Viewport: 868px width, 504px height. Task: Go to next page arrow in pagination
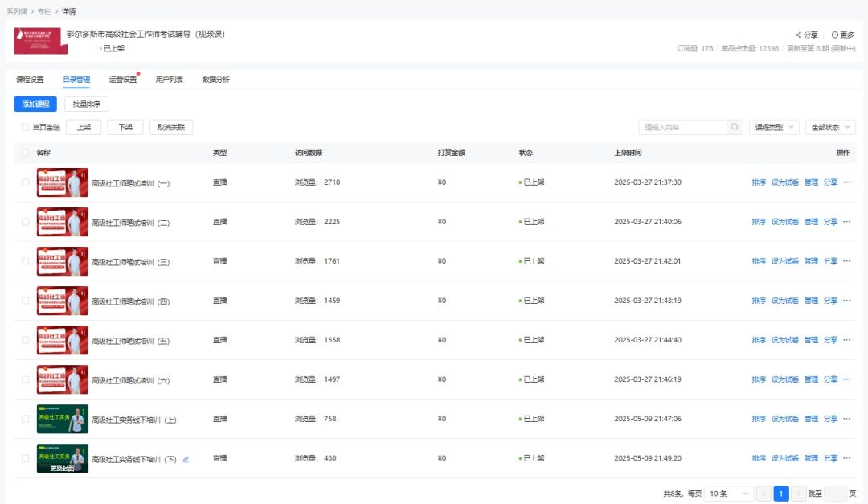point(799,494)
